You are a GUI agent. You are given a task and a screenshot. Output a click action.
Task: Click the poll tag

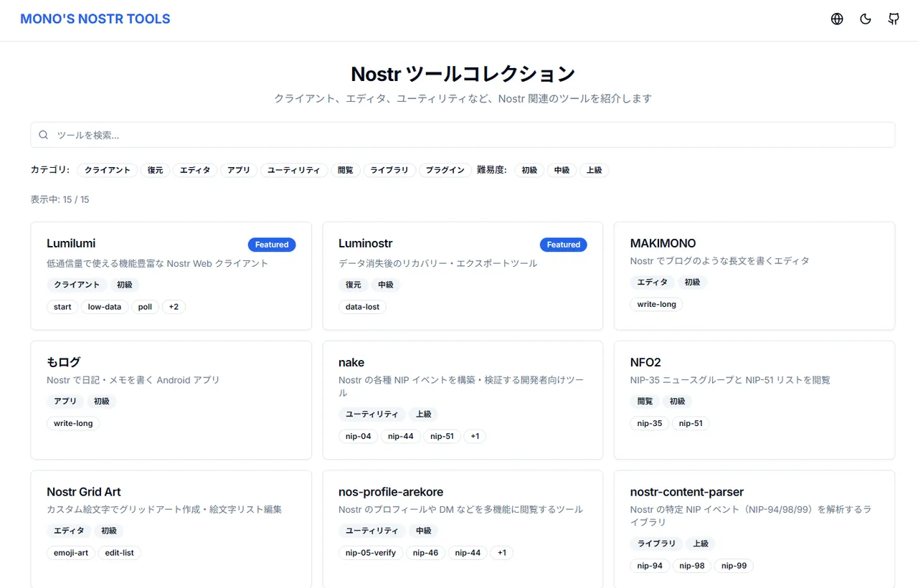pyautogui.click(x=145, y=307)
